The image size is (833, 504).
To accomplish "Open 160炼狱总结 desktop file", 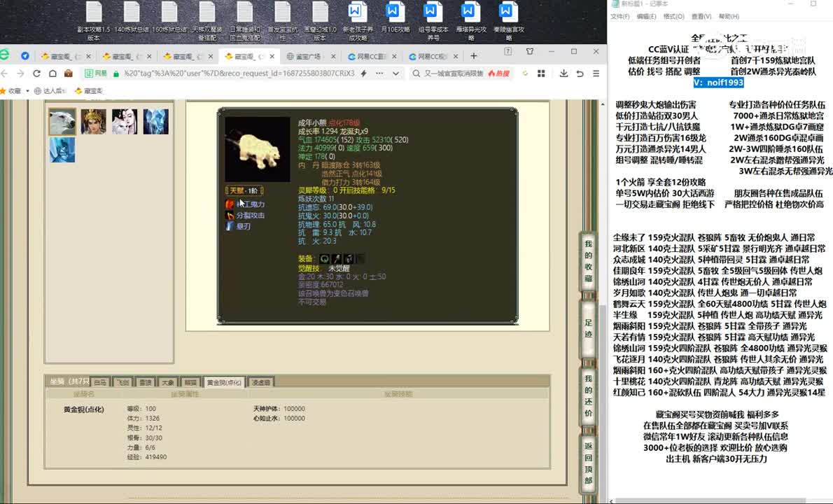I will coord(169,18).
